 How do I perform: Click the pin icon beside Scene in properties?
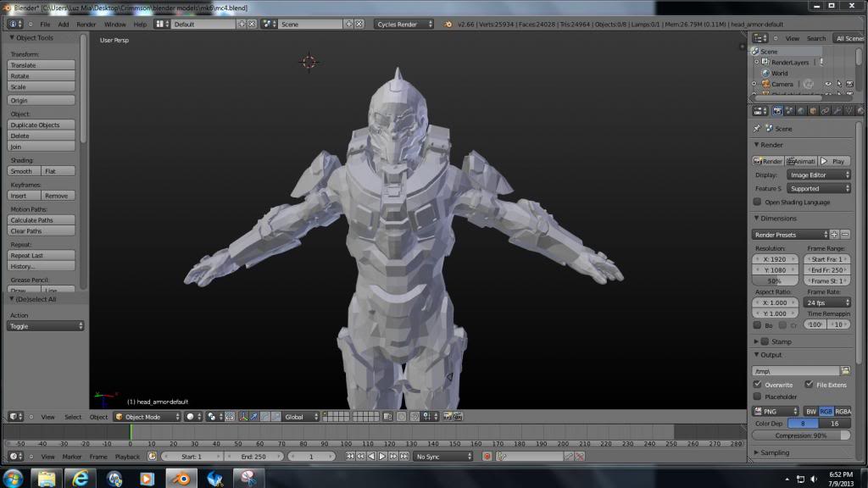pos(757,129)
